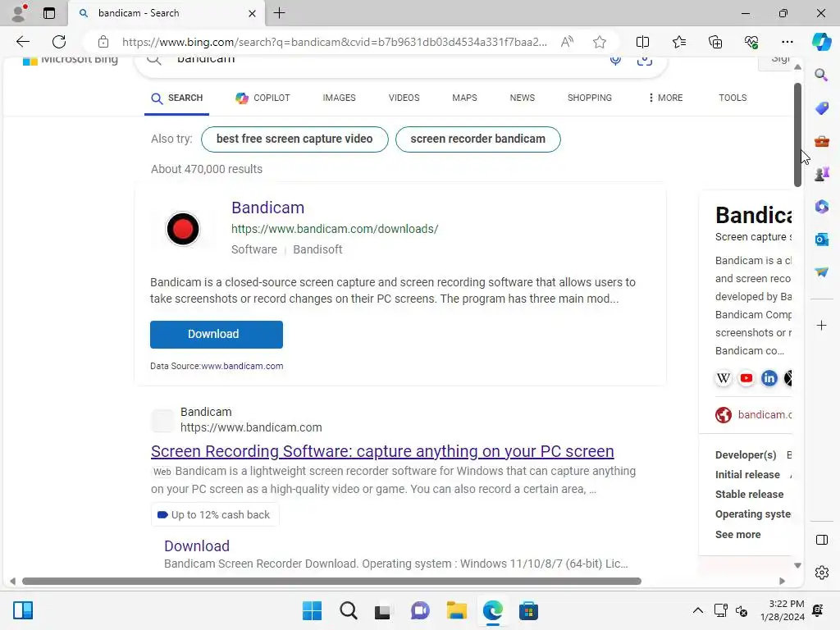Click the Bandicam red record logo thumbnail

[183, 229]
